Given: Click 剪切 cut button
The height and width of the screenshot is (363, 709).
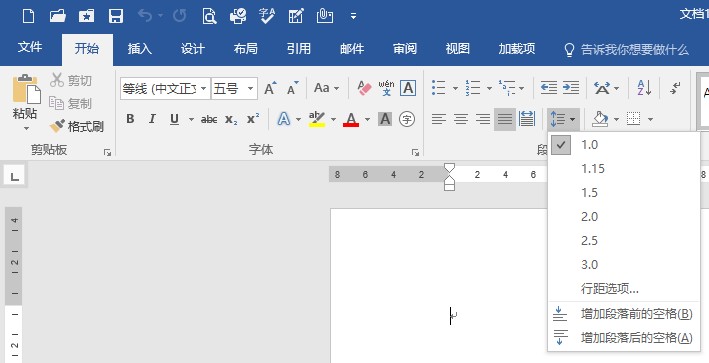Looking at the screenshot, I should click(71, 80).
